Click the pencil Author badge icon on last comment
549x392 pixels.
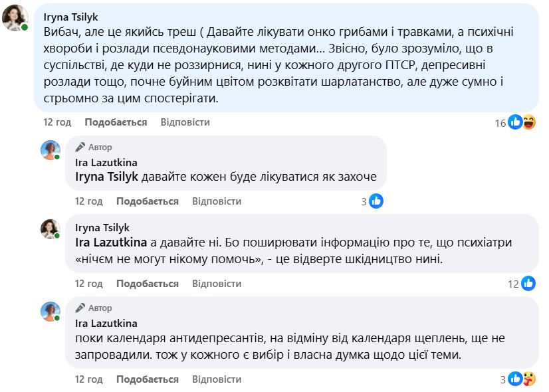point(80,308)
